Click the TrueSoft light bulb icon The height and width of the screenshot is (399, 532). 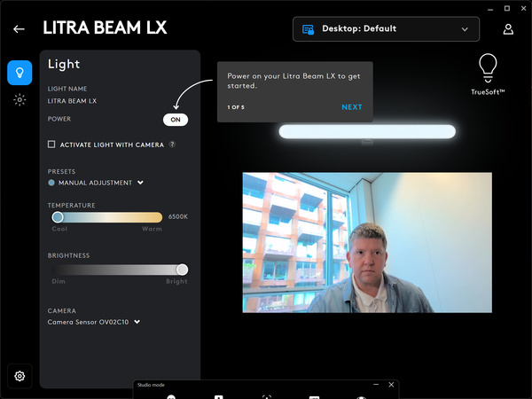pos(488,66)
